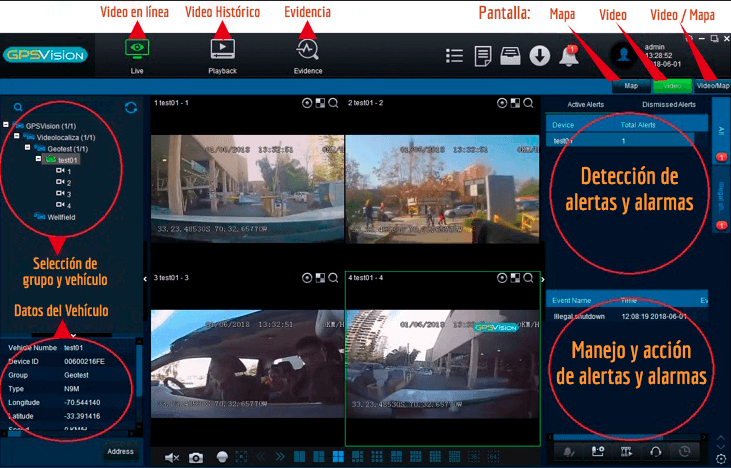Screen dimensions: 731x468
Task: Select the Illegal sh... vertical side tab
Action: click(721, 200)
